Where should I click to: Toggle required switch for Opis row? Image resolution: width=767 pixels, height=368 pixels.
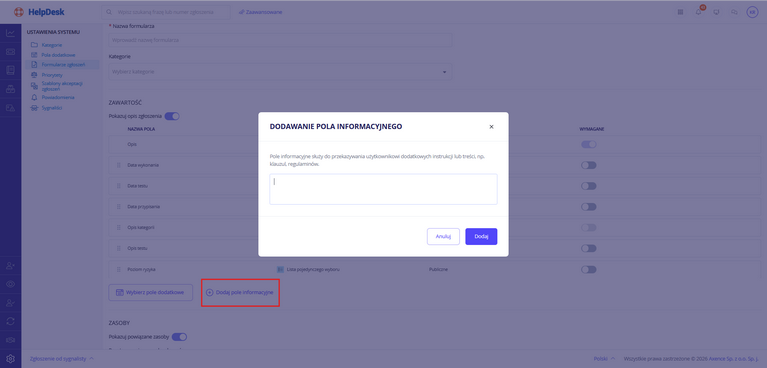click(588, 144)
